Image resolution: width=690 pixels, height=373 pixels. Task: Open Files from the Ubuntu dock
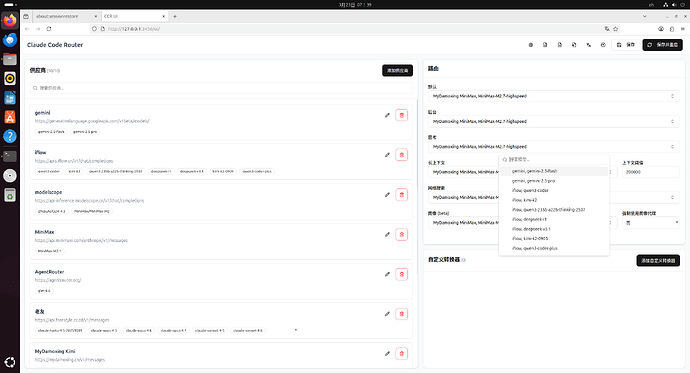pyautogui.click(x=10, y=59)
